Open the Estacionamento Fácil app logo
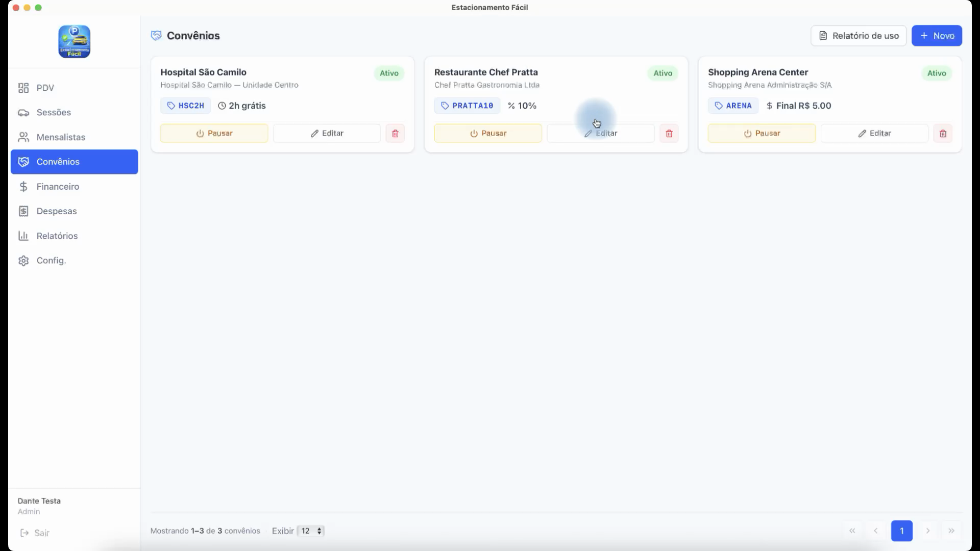Screen dimensions: 980x551 (74, 41)
